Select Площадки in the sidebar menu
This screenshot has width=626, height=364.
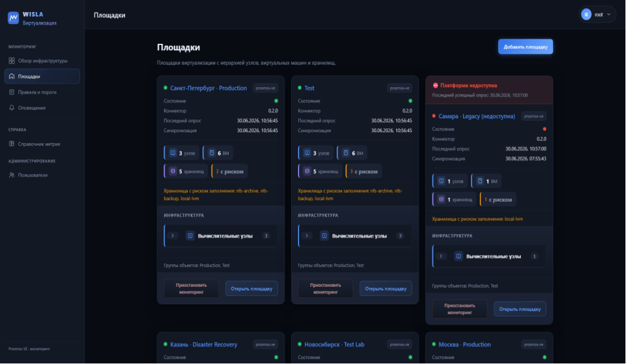coord(42,76)
